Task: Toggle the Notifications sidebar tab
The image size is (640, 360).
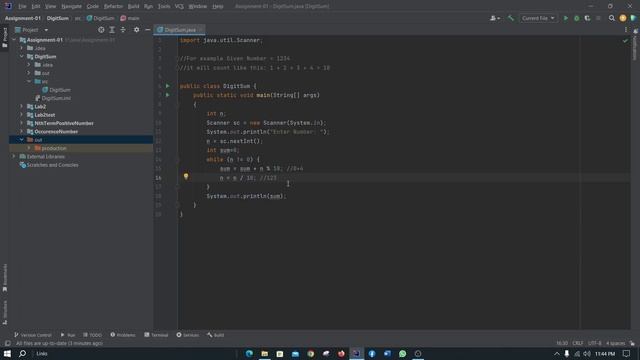Action: click(635, 45)
